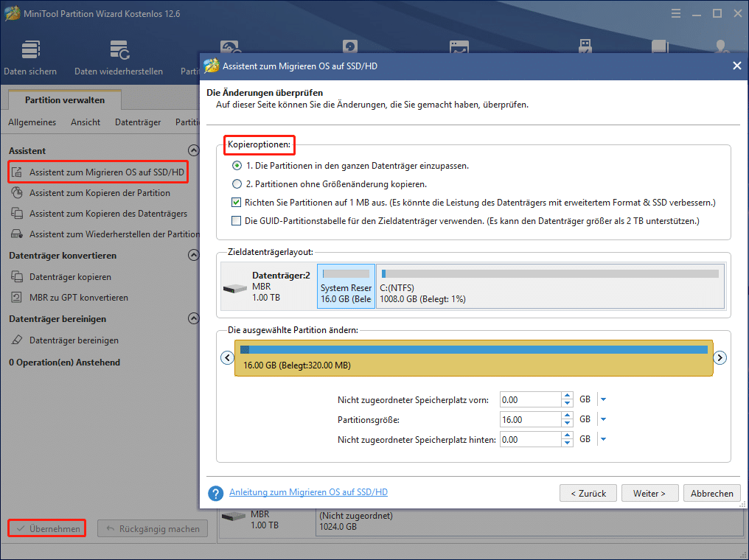Click the Weiter button
Viewport: 749px width, 560px height.
(649, 493)
